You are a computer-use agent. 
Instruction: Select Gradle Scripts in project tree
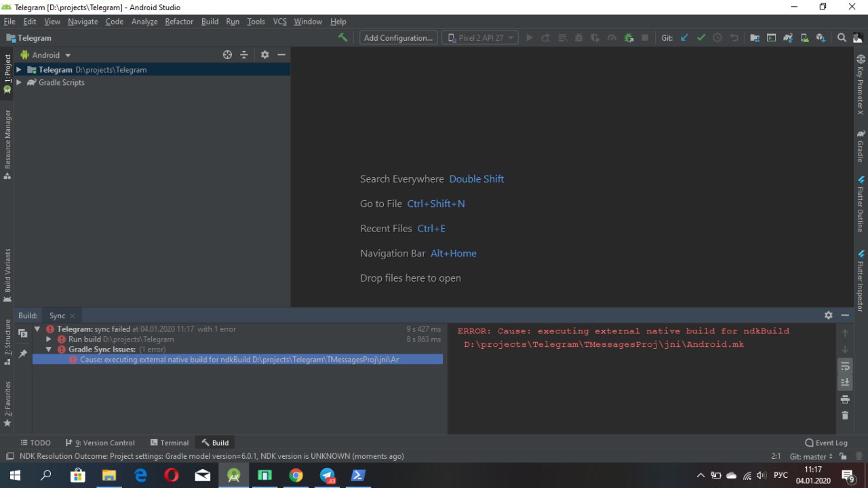coord(62,82)
